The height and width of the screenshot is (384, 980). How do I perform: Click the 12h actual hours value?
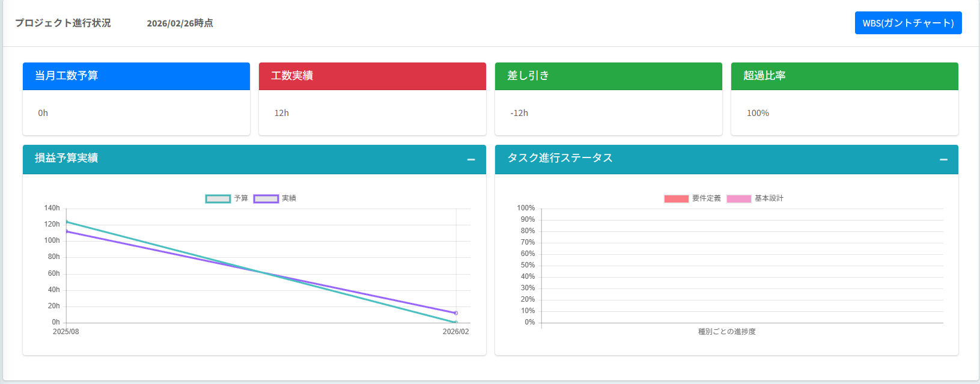(282, 113)
